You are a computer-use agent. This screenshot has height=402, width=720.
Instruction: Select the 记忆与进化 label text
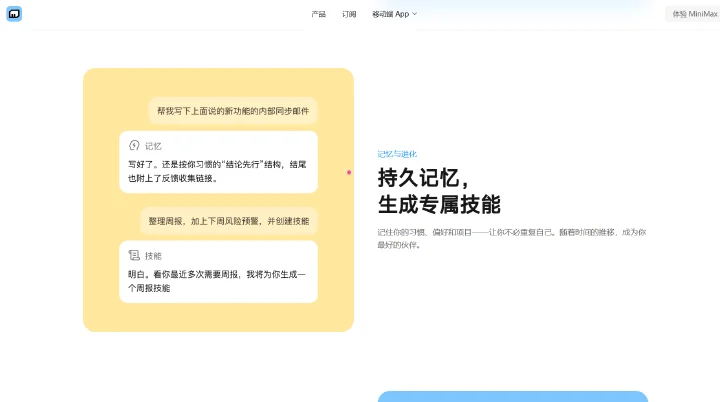pyautogui.click(x=397, y=154)
